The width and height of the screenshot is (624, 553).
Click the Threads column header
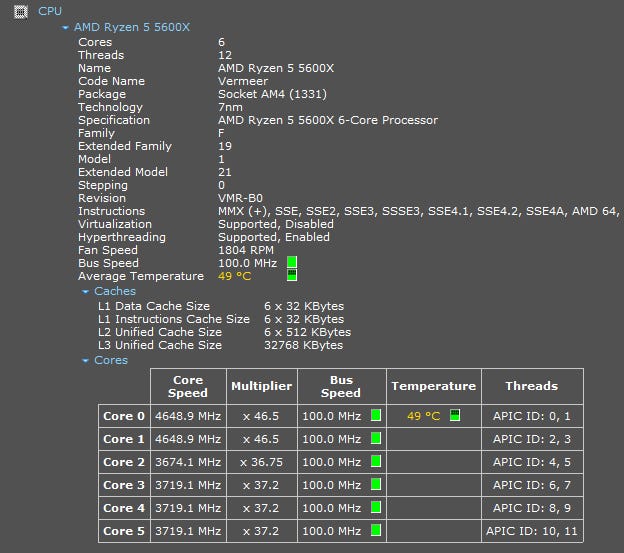pos(531,386)
